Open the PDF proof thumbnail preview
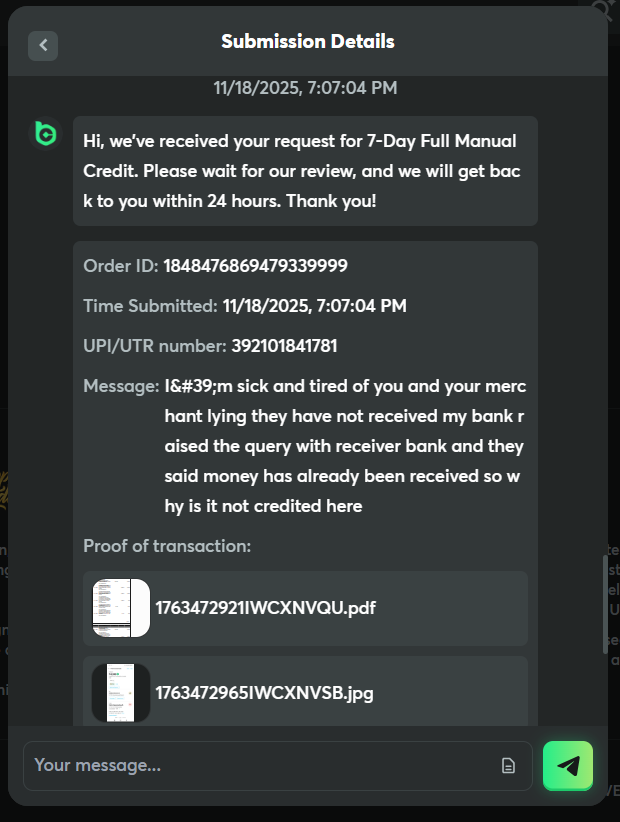Screen dimensions: 620x822 pyautogui.click(x=121, y=608)
